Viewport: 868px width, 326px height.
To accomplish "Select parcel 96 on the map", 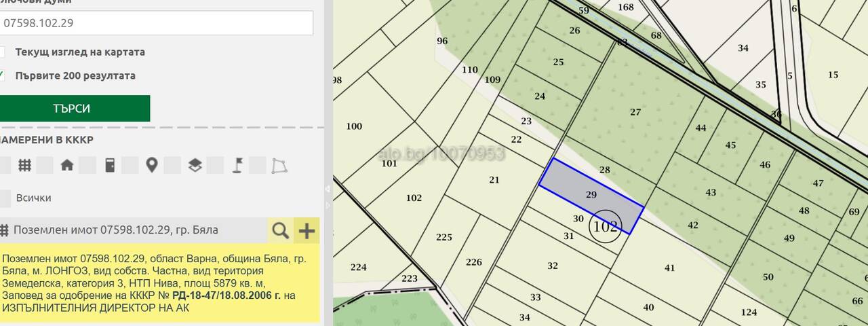I will pyautogui.click(x=442, y=41).
